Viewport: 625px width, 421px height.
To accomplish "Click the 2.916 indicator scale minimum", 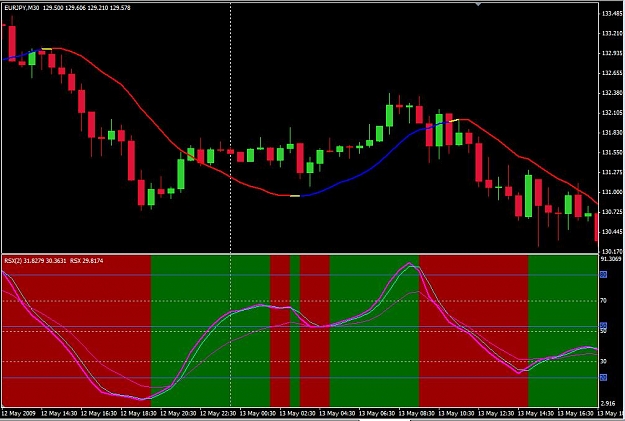I will pos(608,403).
